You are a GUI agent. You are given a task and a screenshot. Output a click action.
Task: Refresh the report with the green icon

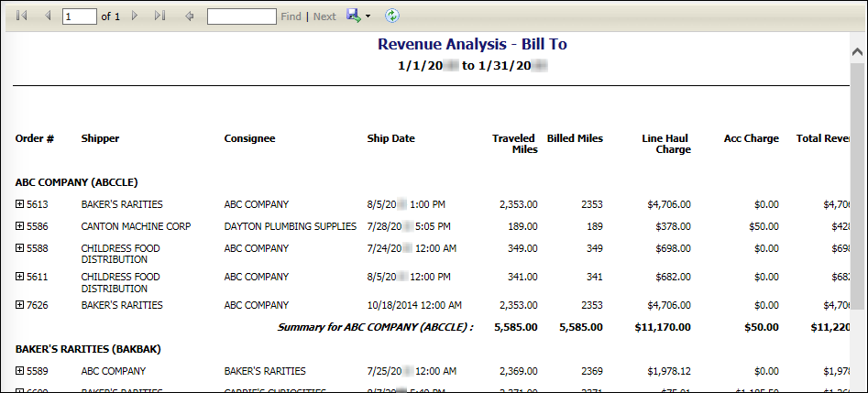tap(392, 16)
